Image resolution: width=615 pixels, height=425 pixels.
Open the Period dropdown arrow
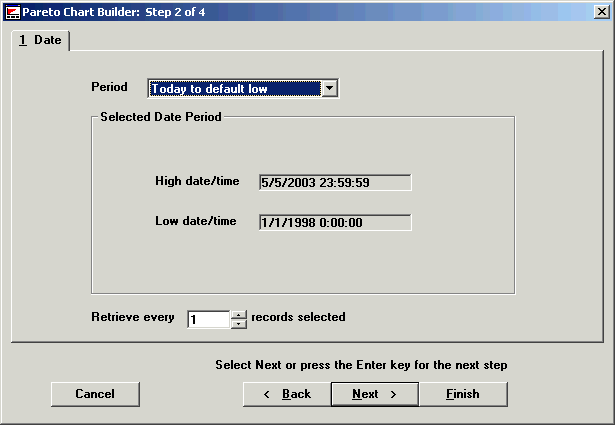click(x=329, y=89)
